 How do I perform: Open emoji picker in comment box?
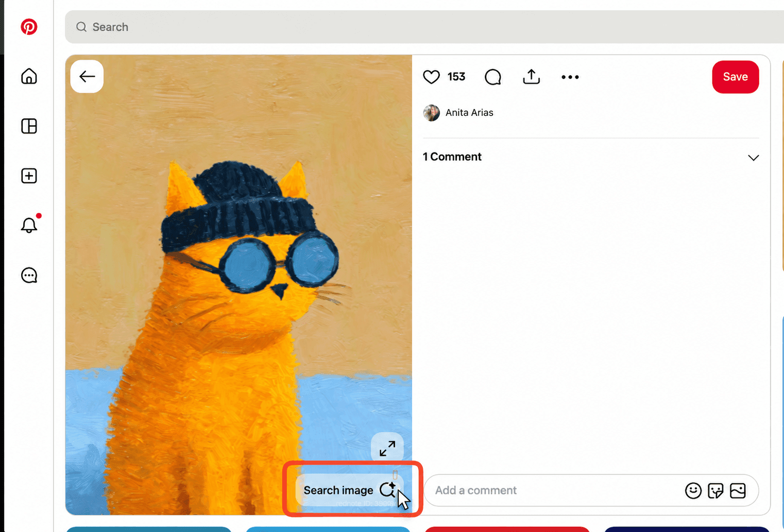693,490
